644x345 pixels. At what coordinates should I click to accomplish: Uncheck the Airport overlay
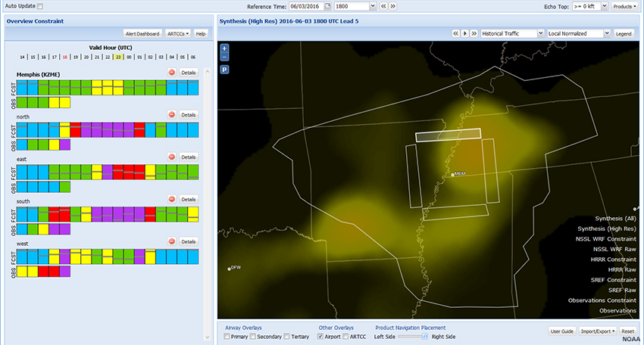point(320,337)
